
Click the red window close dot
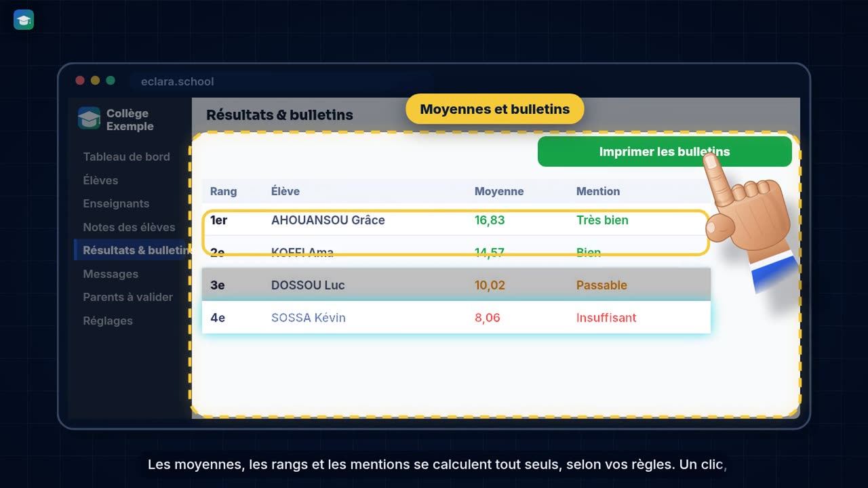[80, 81]
